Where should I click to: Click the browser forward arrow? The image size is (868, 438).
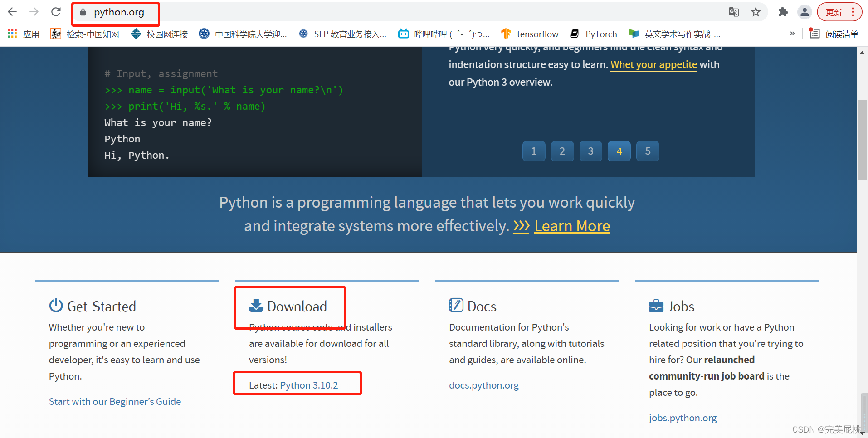tap(34, 12)
